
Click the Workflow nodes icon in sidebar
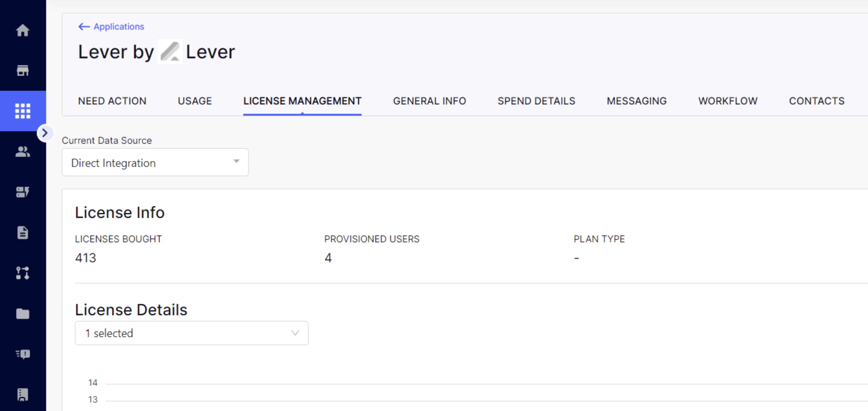23,273
